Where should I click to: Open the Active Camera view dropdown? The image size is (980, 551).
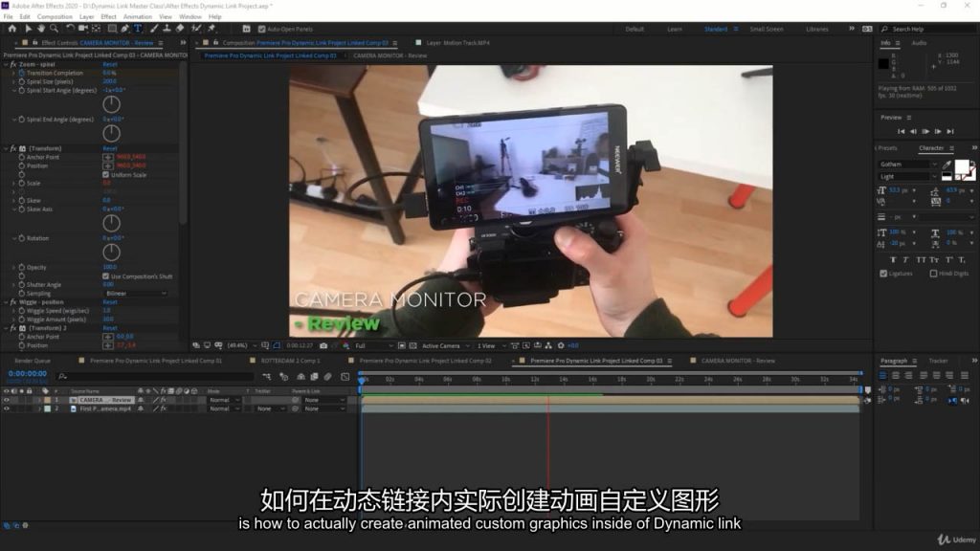(446, 345)
